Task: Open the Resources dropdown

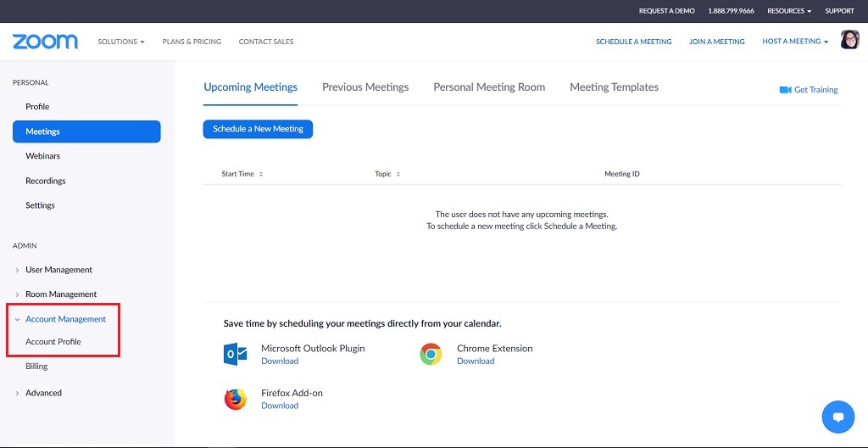Action: point(789,11)
